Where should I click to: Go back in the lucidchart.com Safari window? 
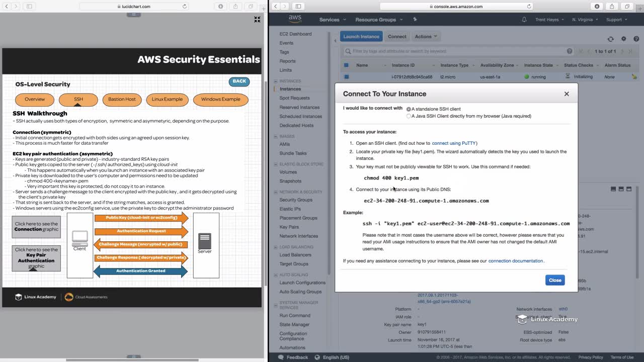[x=7, y=7]
